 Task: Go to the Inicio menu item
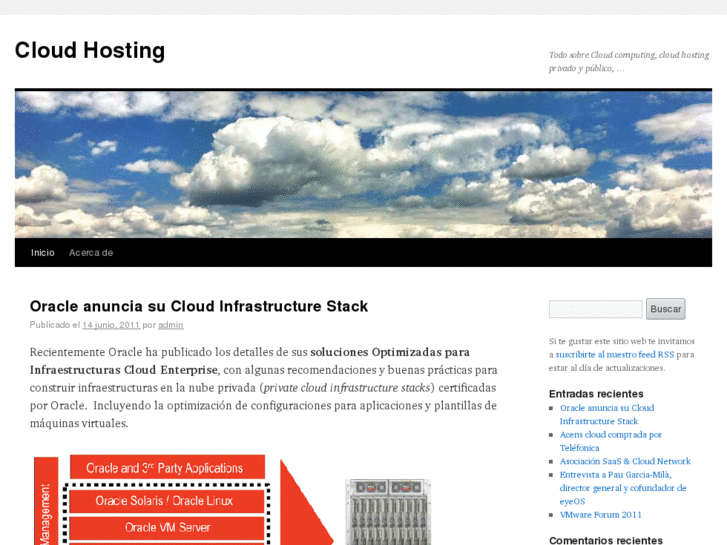(x=43, y=253)
